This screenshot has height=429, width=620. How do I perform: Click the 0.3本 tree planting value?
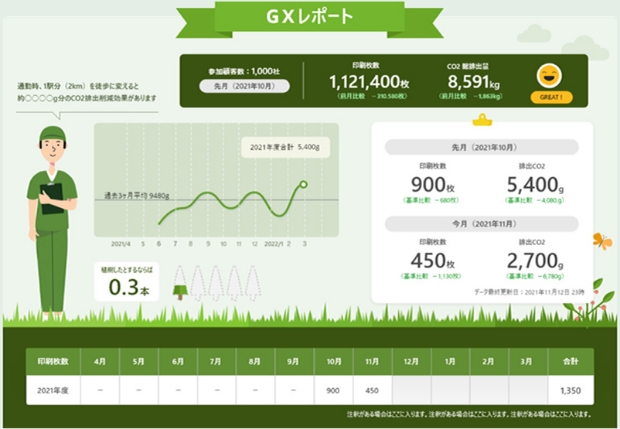(129, 287)
